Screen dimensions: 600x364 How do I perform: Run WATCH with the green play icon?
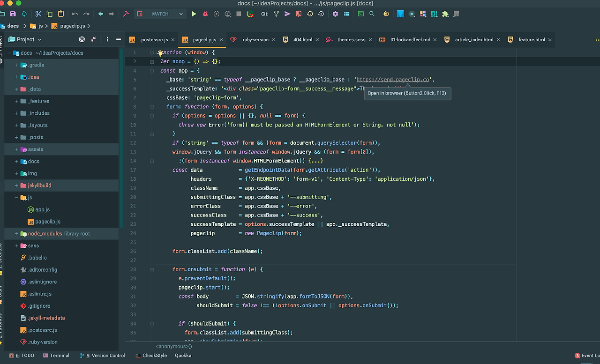(194, 14)
